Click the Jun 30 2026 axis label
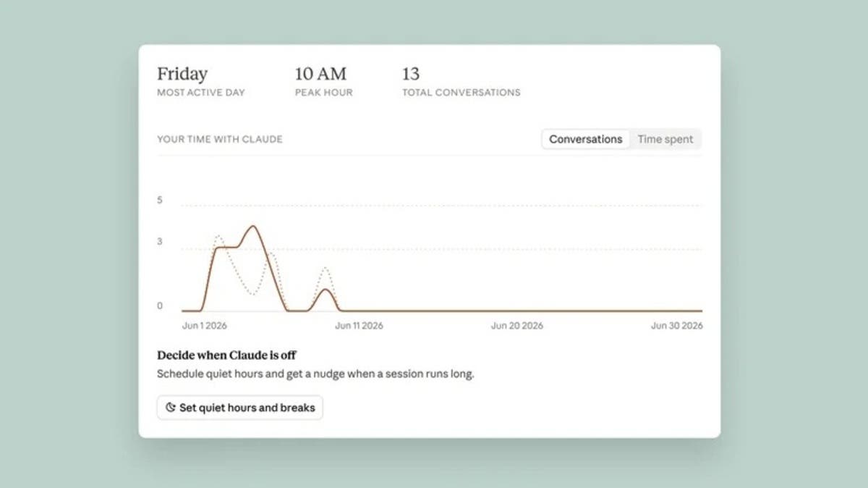The height and width of the screenshot is (488, 868). point(676,326)
